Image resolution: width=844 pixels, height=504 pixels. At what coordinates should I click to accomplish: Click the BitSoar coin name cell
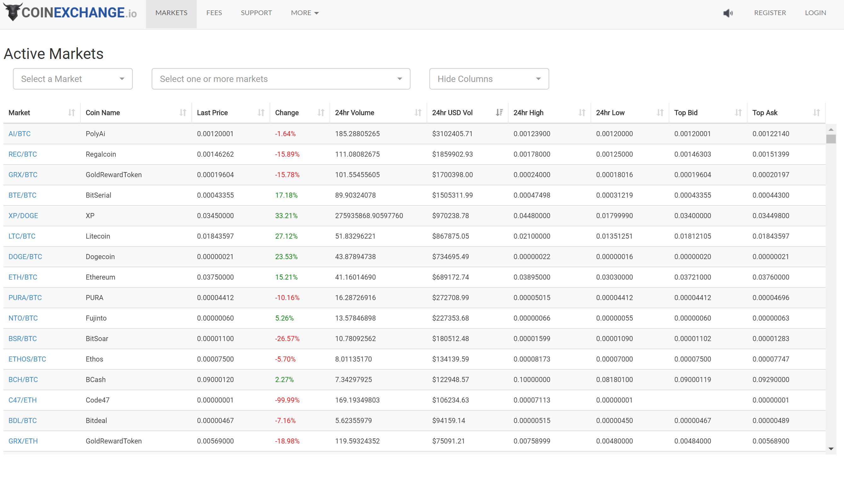tap(97, 339)
